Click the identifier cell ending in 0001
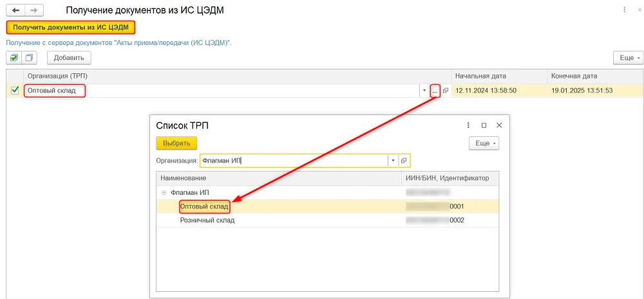 tap(450, 206)
